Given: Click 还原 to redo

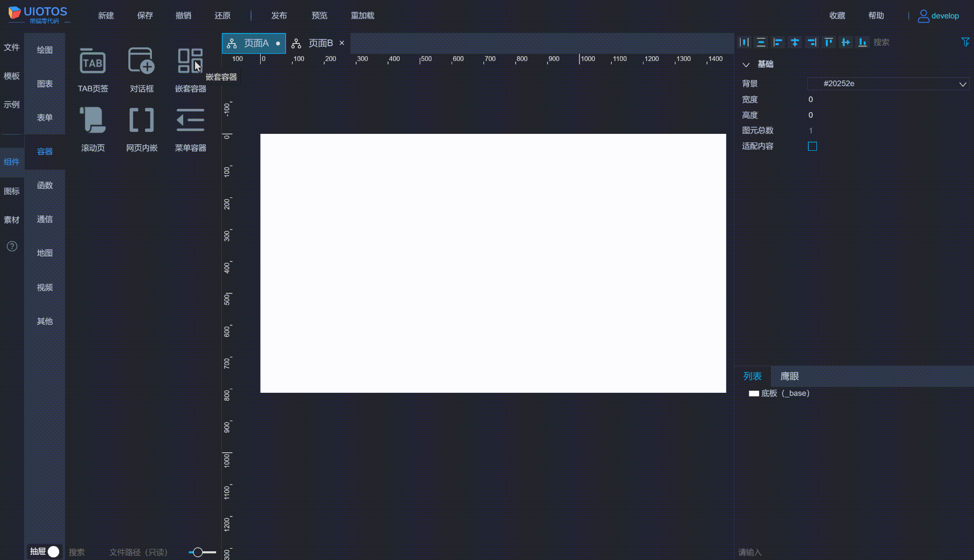Looking at the screenshot, I should (x=223, y=16).
